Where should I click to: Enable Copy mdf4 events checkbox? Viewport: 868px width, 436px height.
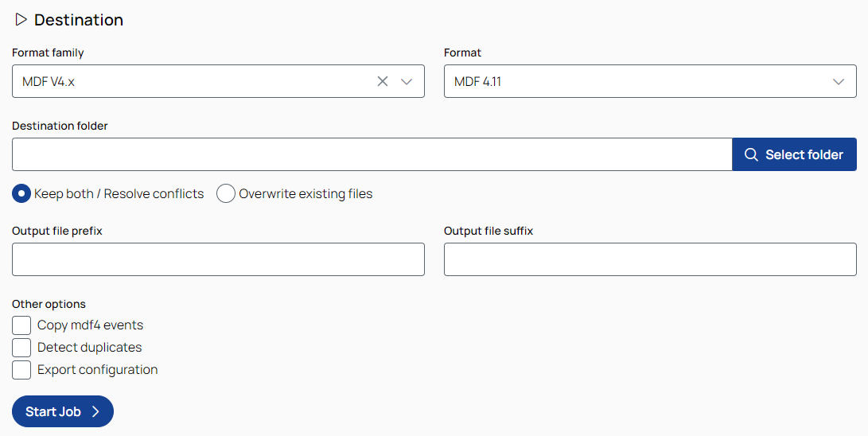(21, 325)
